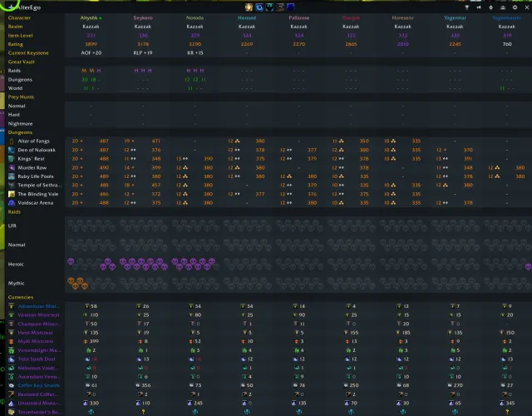Click the Adventurer Mistcrest currency icon
Image resolution: width=532 pixels, height=416 pixels.
click(12, 306)
